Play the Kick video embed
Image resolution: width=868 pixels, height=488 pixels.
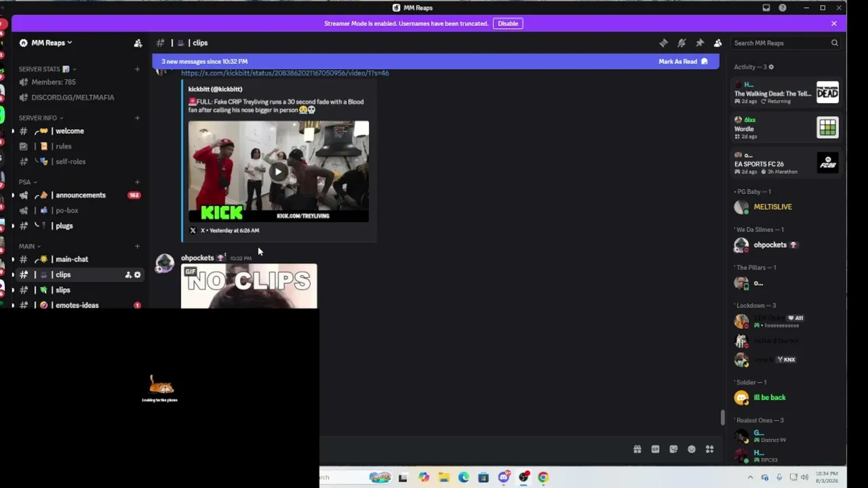pos(279,171)
